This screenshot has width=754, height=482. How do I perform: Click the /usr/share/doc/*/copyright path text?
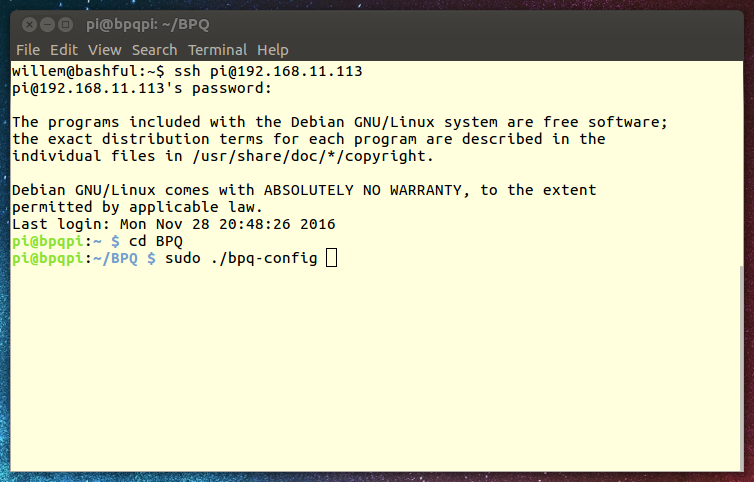[x=313, y=156]
